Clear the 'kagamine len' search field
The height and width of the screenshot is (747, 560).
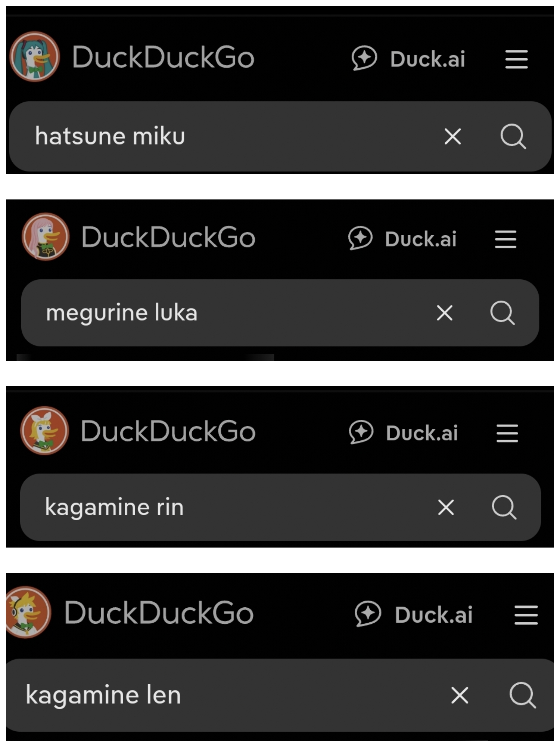[x=459, y=695]
